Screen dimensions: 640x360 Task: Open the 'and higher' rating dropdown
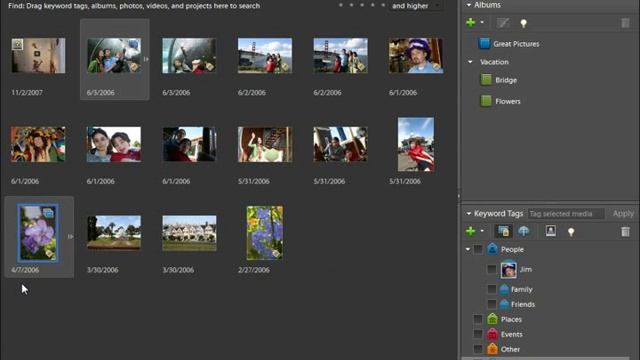click(416, 6)
